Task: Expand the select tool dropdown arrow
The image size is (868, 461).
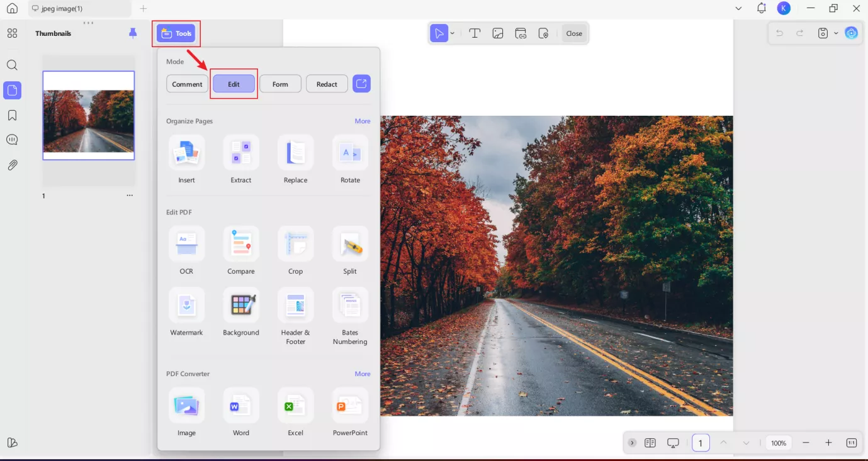Action: tap(453, 33)
